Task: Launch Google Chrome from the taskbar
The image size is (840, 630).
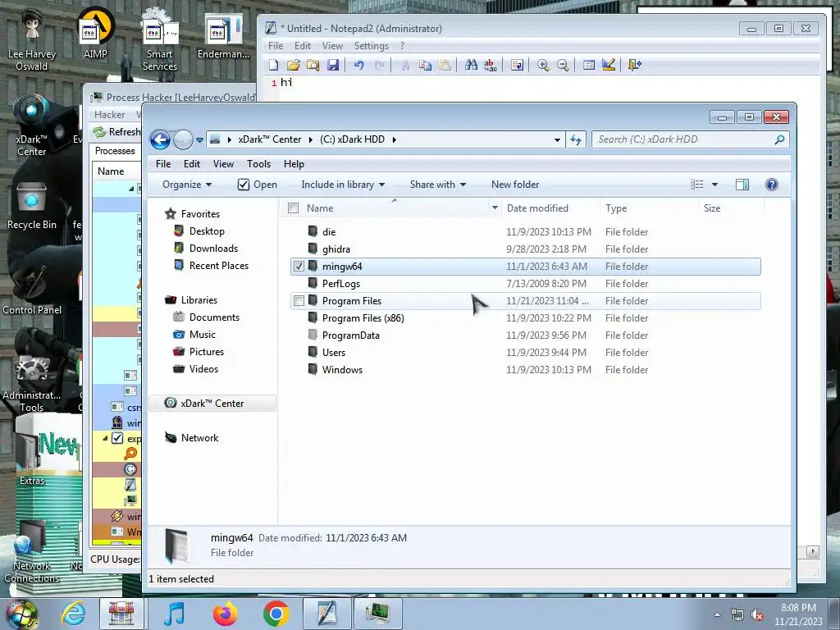Action: tap(276, 614)
